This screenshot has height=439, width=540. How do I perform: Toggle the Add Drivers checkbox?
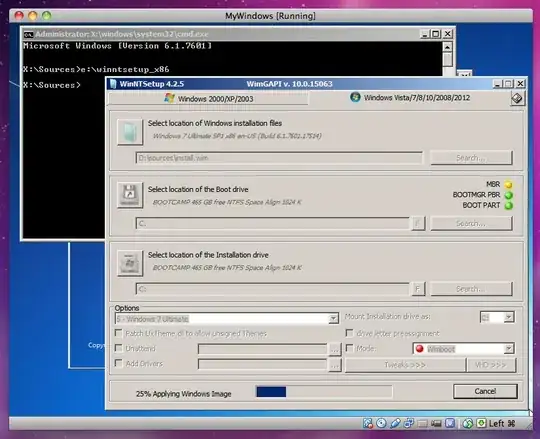click(x=118, y=363)
